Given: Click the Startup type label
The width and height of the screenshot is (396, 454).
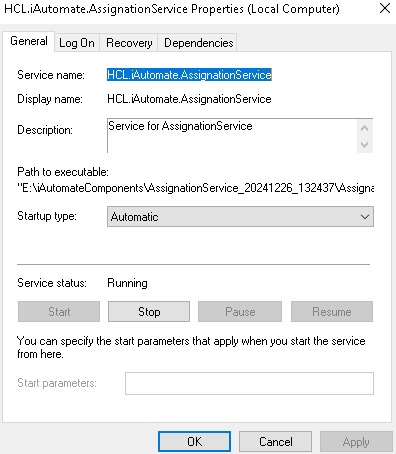Looking at the screenshot, I should pos(47,216).
